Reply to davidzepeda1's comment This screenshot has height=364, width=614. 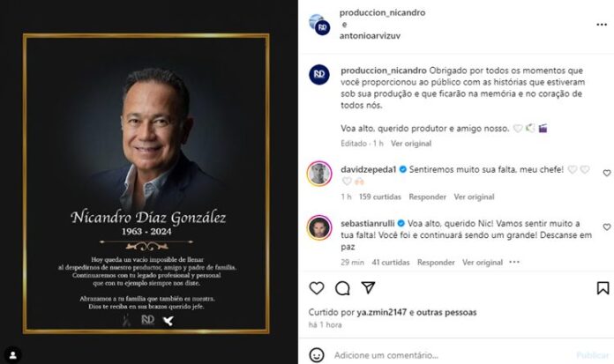click(427, 197)
